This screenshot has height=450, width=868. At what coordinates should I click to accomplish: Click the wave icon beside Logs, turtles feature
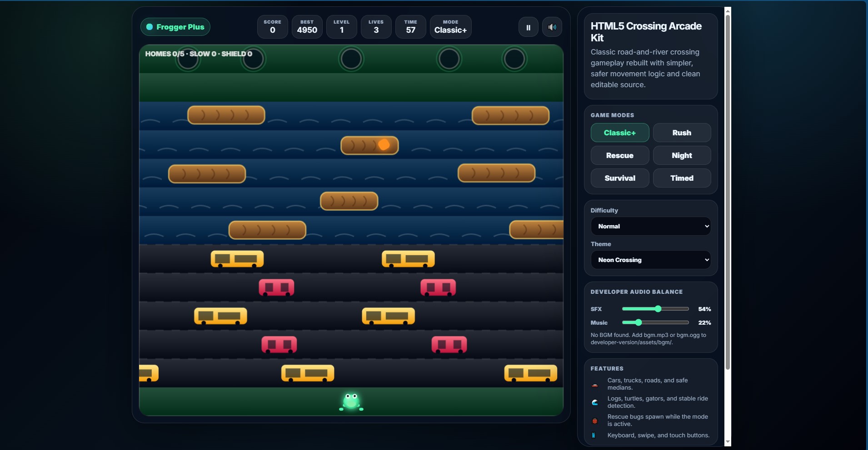594,402
